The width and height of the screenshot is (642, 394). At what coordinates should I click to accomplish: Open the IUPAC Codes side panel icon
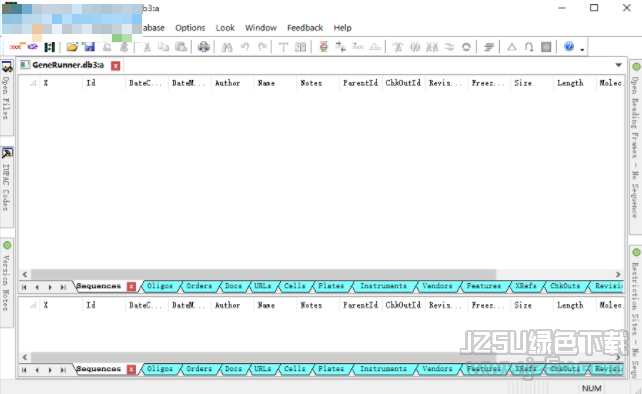[x=7, y=153]
